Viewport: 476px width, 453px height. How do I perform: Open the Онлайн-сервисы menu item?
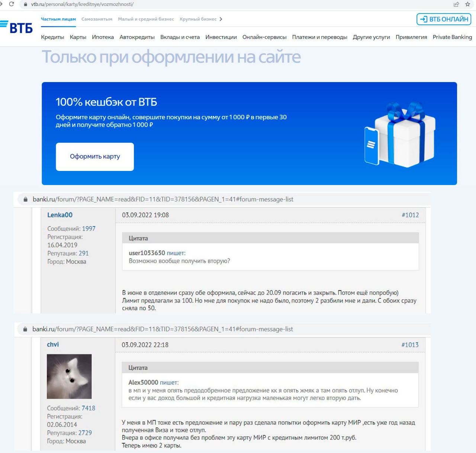pyautogui.click(x=264, y=37)
